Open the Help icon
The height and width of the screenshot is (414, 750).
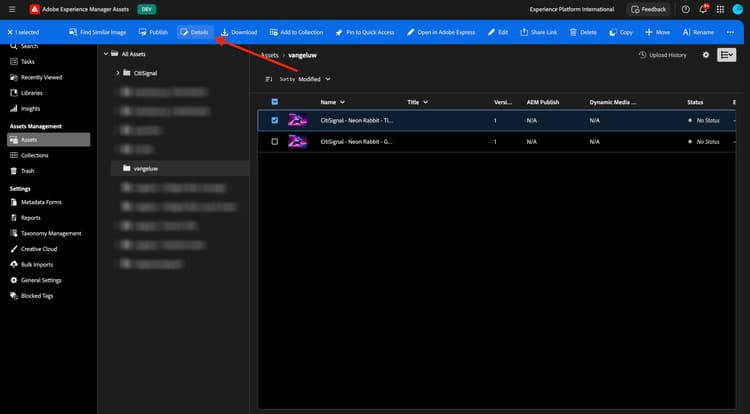[685, 9]
